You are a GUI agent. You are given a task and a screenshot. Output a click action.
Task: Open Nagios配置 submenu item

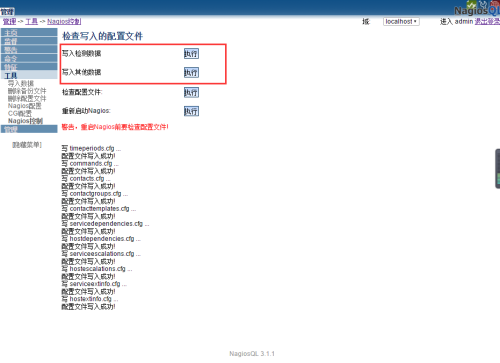25,106
